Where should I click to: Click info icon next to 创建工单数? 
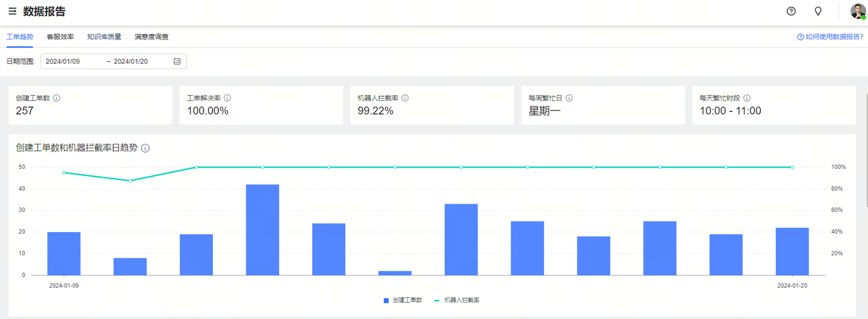pyautogui.click(x=56, y=98)
